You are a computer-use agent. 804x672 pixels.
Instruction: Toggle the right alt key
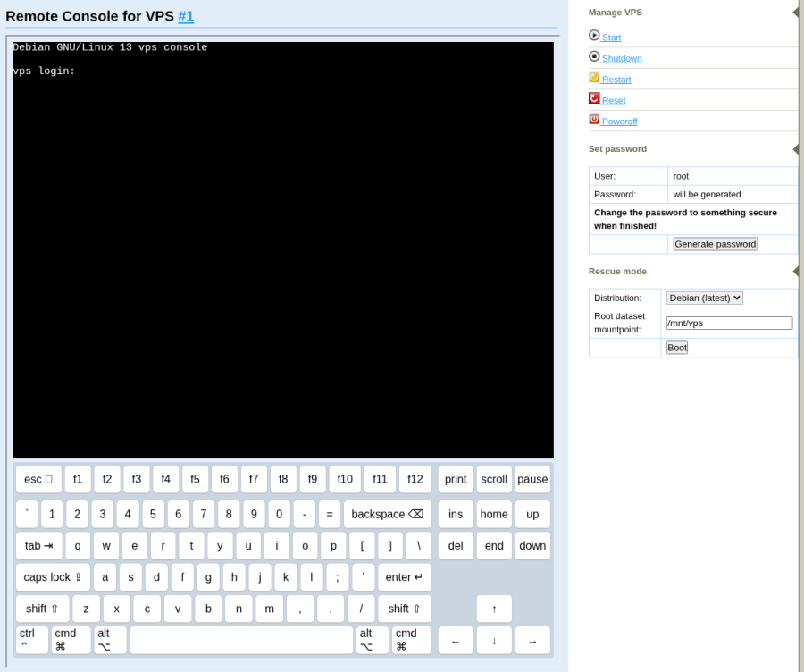pyautogui.click(x=373, y=640)
